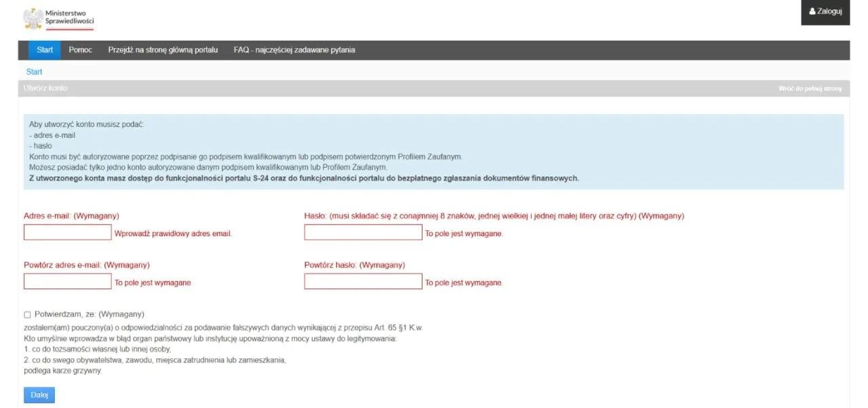This screenshot has height=408, width=868.
Task: Open the Pomoc menu item
Action: [x=81, y=50]
